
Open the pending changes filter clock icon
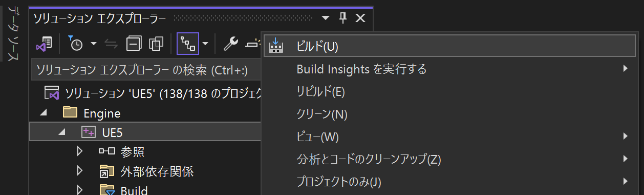(x=75, y=44)
